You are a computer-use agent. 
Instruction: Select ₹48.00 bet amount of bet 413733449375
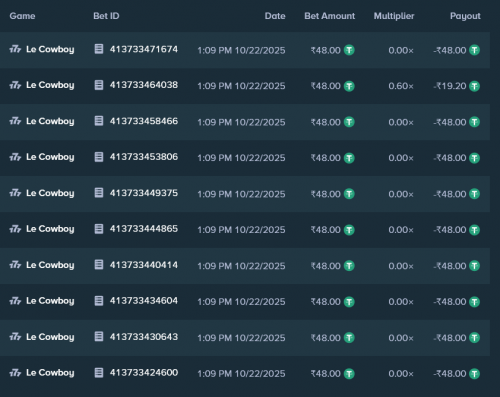click(326, 194)
